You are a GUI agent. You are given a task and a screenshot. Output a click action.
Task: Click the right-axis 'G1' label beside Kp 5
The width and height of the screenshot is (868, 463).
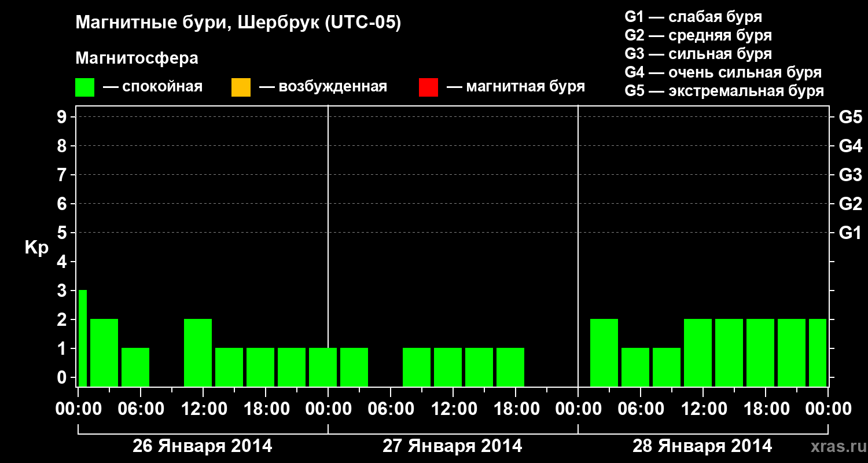click(x=850, y=233)
